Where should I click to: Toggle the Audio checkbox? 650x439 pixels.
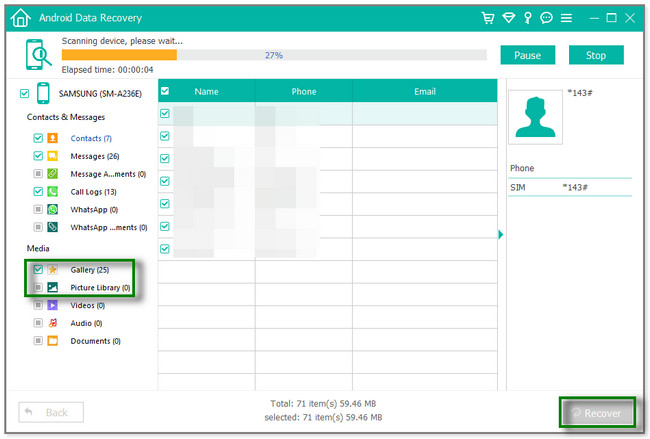(x=38, y=323)
